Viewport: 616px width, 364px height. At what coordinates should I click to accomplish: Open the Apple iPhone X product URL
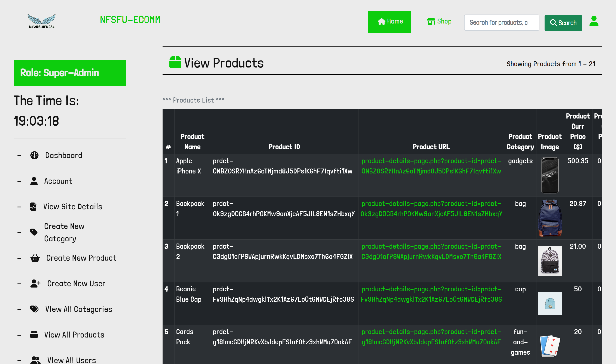pos(431,166)
